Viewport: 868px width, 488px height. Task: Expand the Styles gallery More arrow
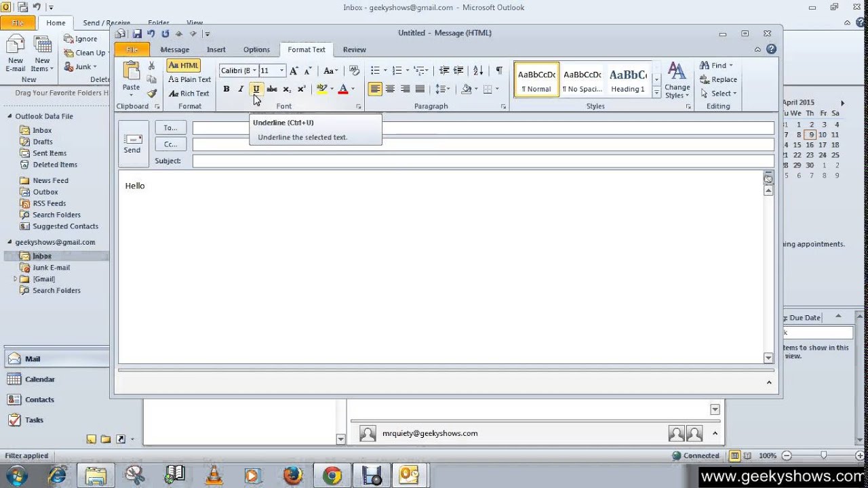coord(656,93)
